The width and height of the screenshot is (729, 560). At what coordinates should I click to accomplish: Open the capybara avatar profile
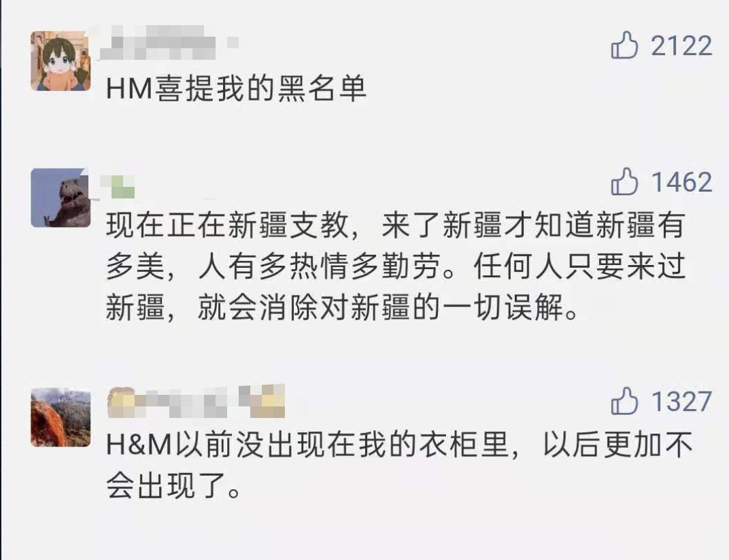coord(61,198)
